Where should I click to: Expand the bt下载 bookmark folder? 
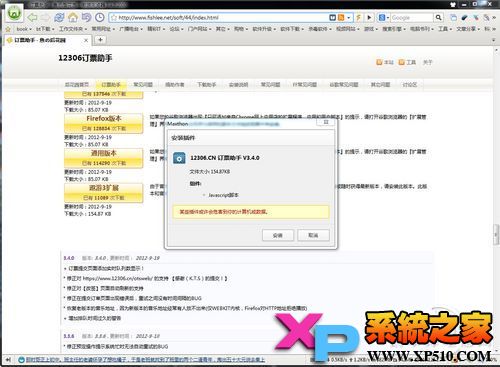45,29
